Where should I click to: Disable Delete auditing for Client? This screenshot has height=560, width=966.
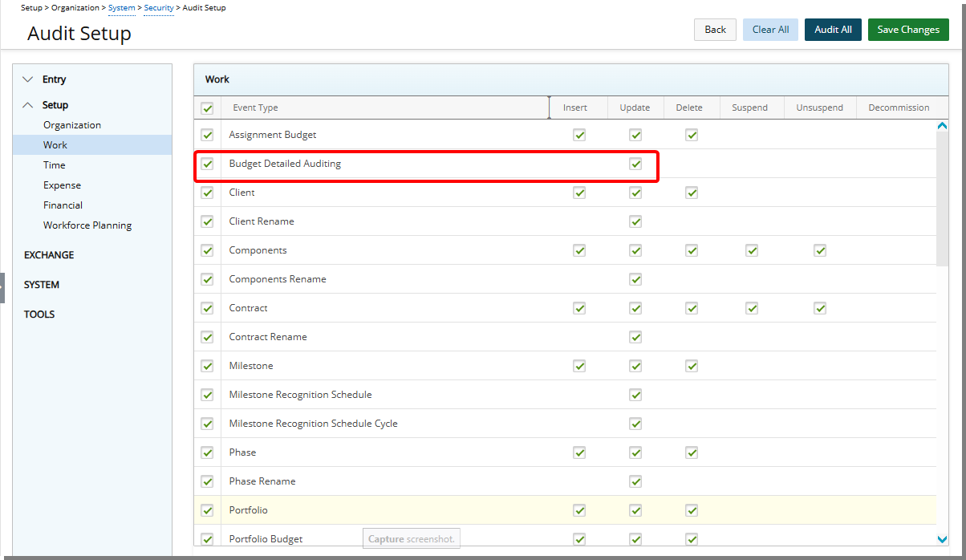(x=692, y=193)
